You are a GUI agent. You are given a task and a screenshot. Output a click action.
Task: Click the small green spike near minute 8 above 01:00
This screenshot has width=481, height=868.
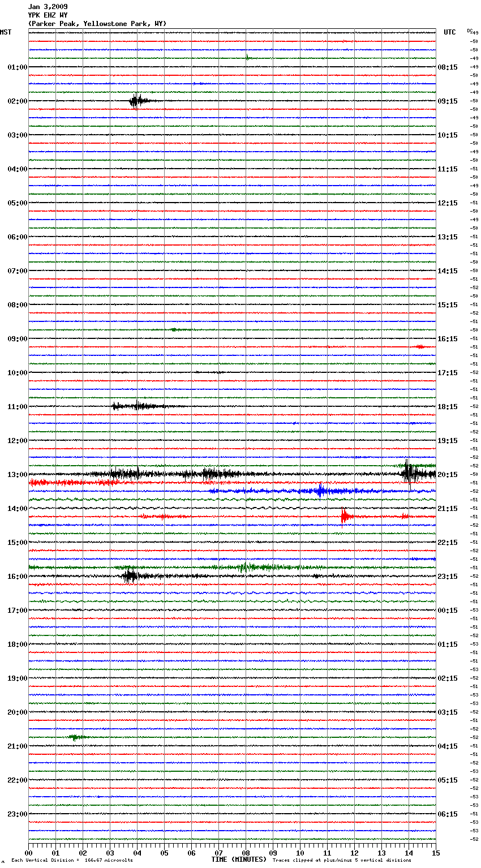(247, 57)
